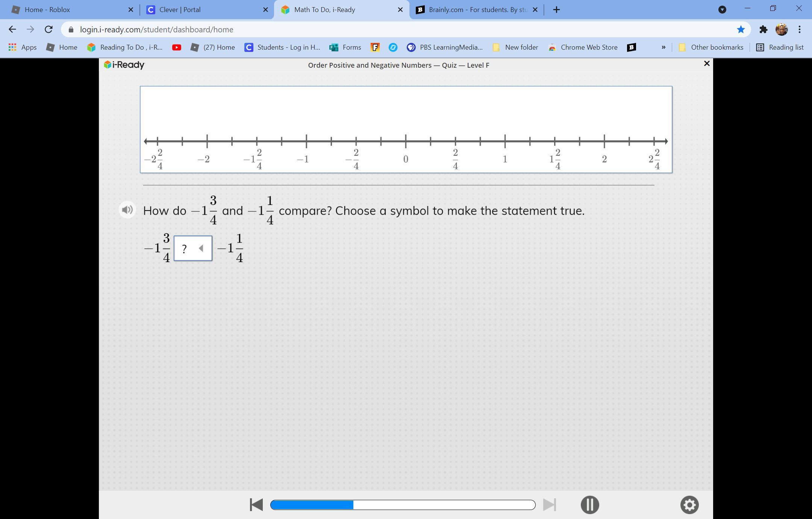The height and width of the screenshot is (519, 812).
Task: Click the i-Ready logo
Action: pos(124,65)
